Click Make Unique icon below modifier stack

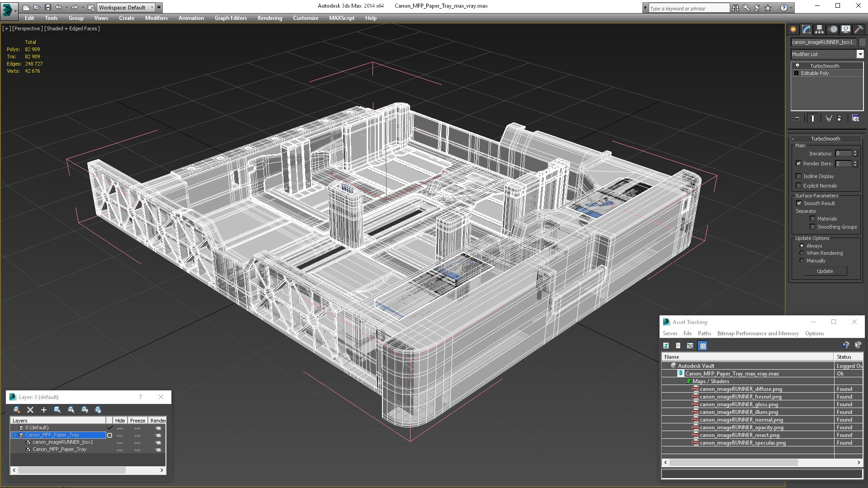829,118
